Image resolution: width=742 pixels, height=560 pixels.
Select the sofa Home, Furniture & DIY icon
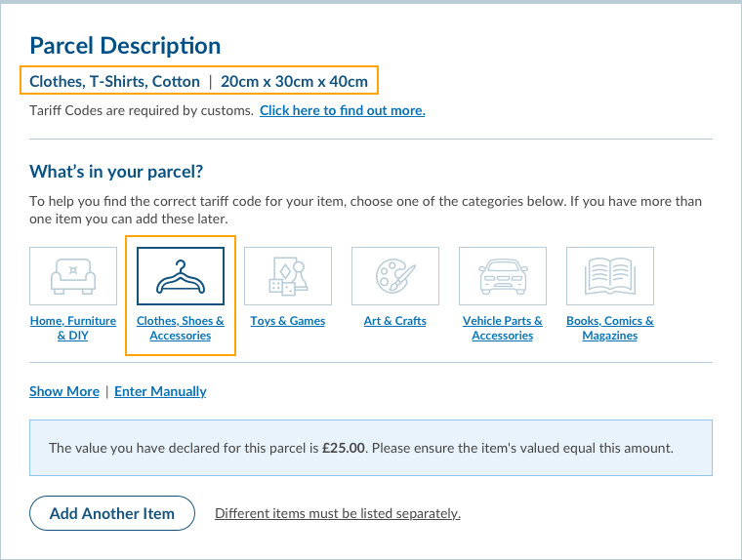73,276
